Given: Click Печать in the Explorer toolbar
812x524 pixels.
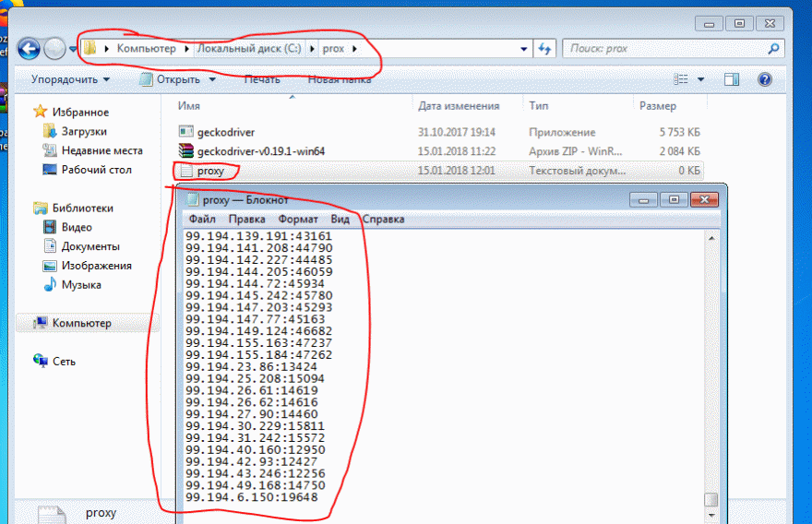Looking at the screenshot, I should (262, 79).
